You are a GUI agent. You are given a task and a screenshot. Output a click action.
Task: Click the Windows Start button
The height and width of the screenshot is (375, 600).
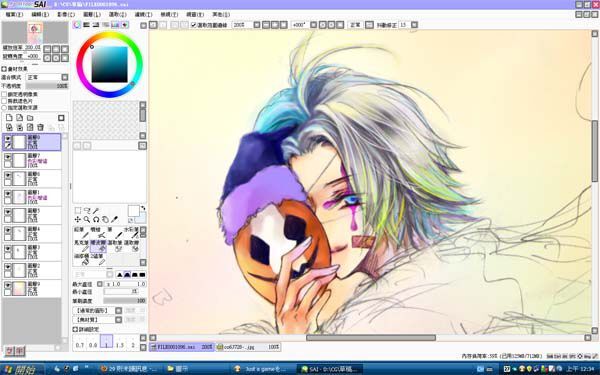click(x=22, y=369)
